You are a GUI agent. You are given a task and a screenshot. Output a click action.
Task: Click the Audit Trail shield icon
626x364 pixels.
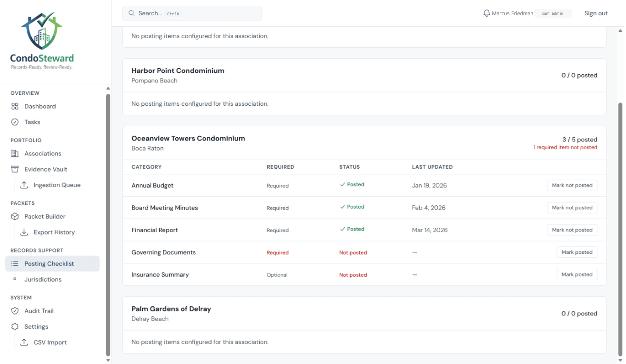tap(15, 311)
